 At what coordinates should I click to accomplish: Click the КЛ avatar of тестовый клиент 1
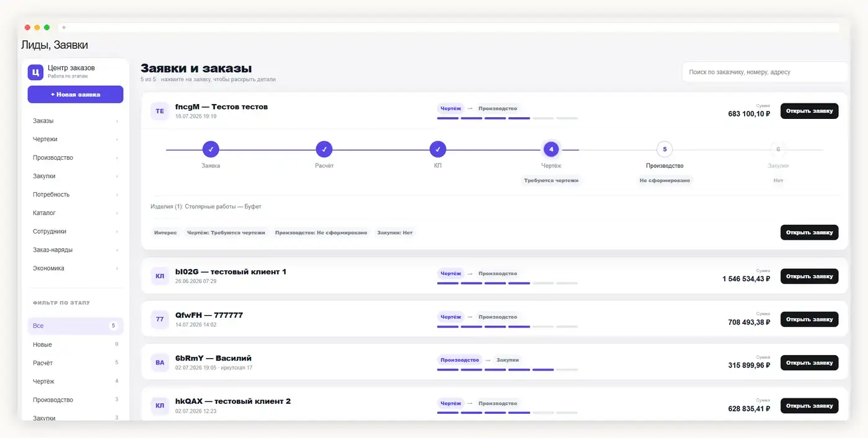coord(160,276)
